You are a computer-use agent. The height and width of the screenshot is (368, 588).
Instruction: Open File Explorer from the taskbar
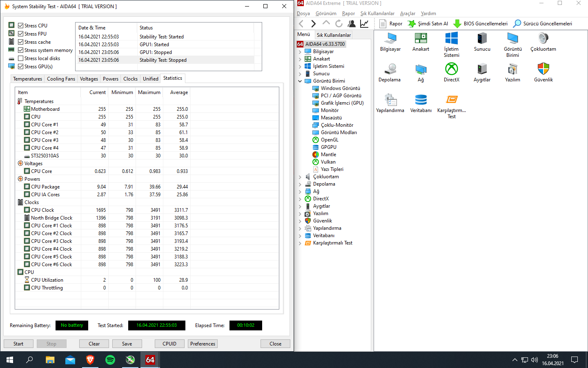(x=50, y=360)
